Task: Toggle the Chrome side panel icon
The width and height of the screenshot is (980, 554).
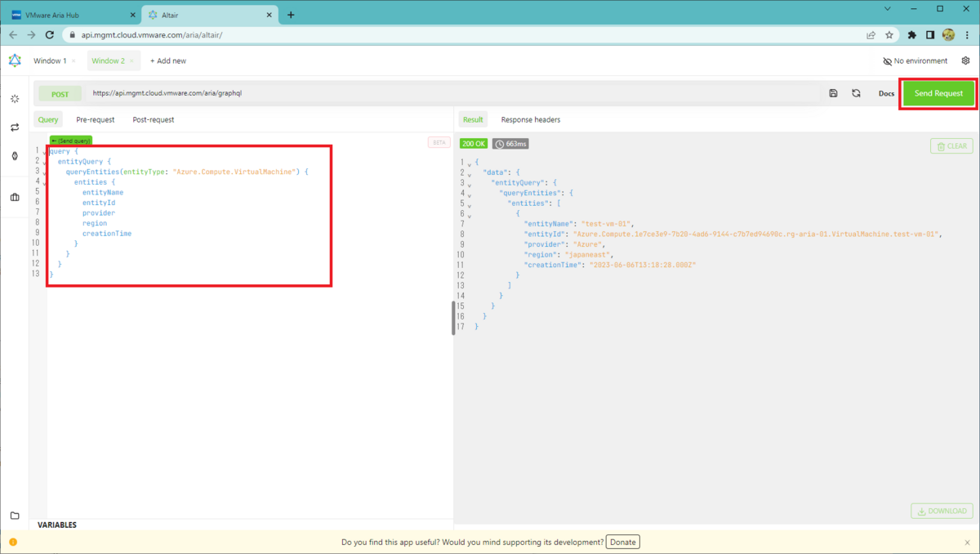Action: [930, 35]
